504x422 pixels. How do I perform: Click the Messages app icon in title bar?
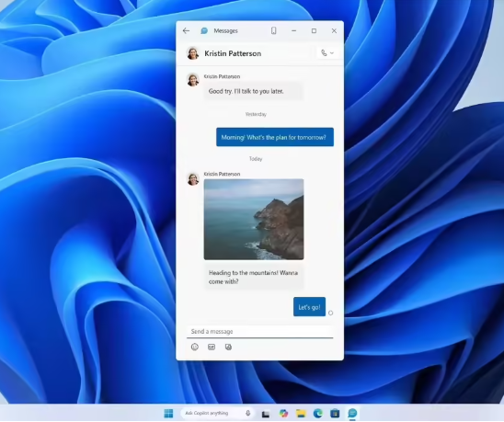(x=204, y=31)
